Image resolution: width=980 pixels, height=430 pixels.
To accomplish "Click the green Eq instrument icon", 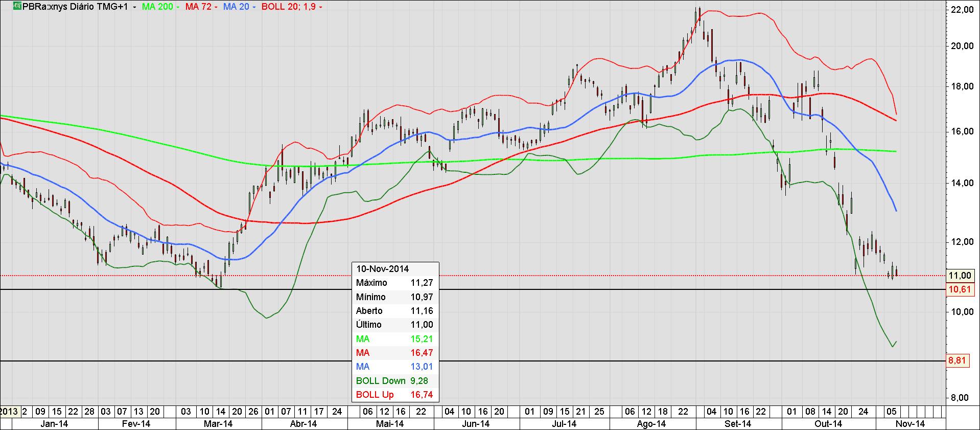I will (x=17, y=7).
